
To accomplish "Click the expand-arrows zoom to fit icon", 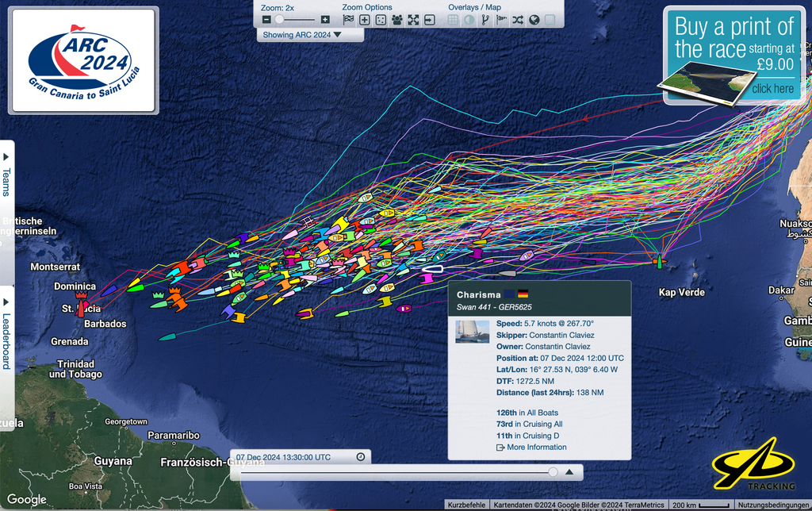I will pos(413,20).
